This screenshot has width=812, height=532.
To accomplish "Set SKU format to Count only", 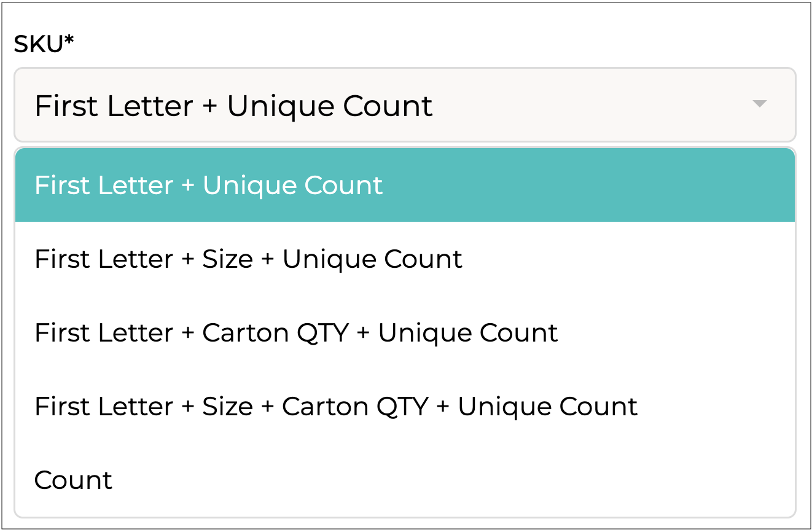I will coord(74,480).
